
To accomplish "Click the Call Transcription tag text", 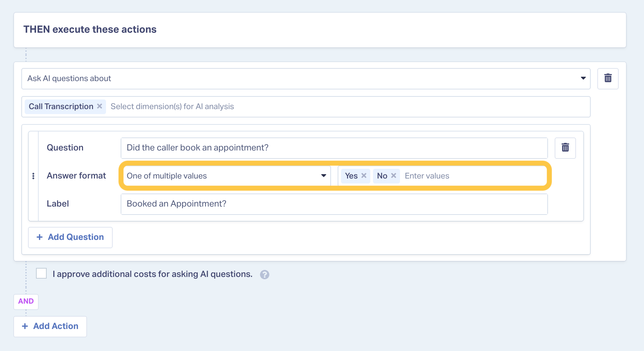I will [x=61, y=106].
